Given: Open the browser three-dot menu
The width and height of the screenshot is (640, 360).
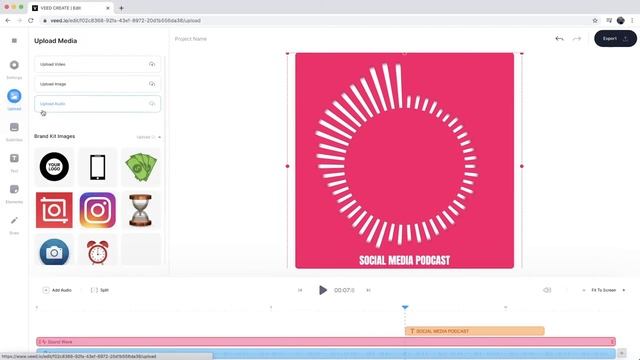Looking at the screenshot, I should (633, 20).
